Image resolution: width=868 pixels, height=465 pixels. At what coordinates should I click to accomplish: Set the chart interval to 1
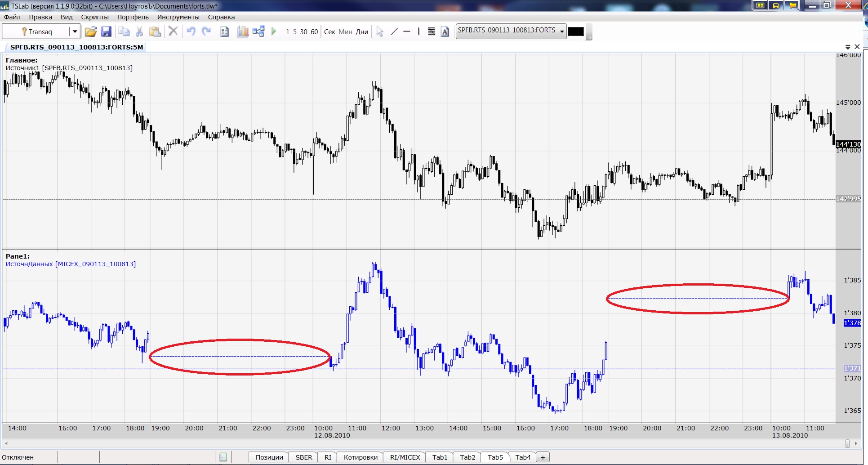click(288, 32)
